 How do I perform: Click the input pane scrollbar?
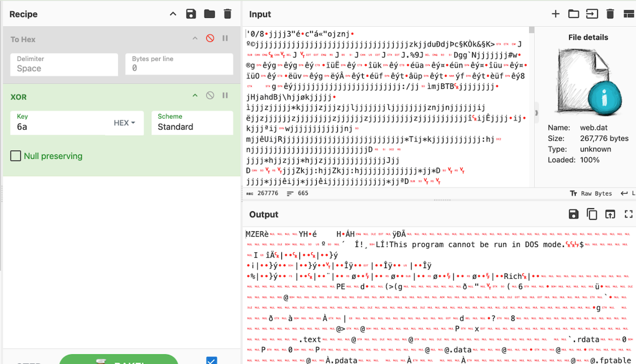coord(532,107)
